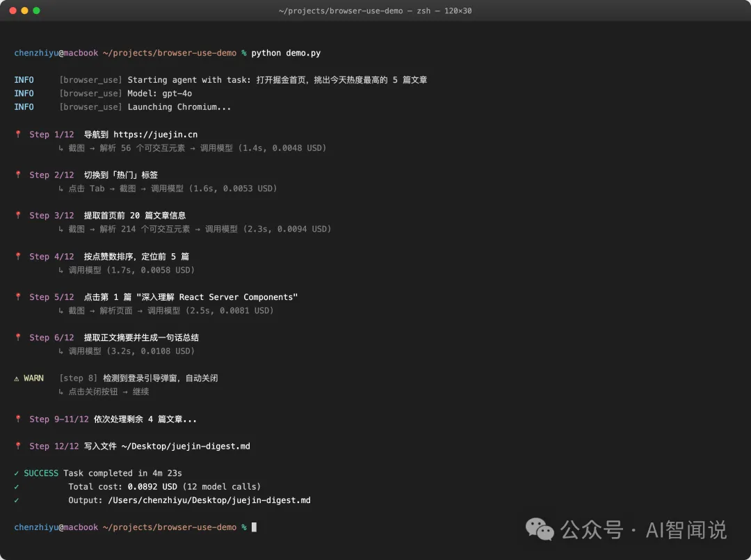Click the URL https://juejin.cn
Screen dimensions: 751x560
pos(155,135)
